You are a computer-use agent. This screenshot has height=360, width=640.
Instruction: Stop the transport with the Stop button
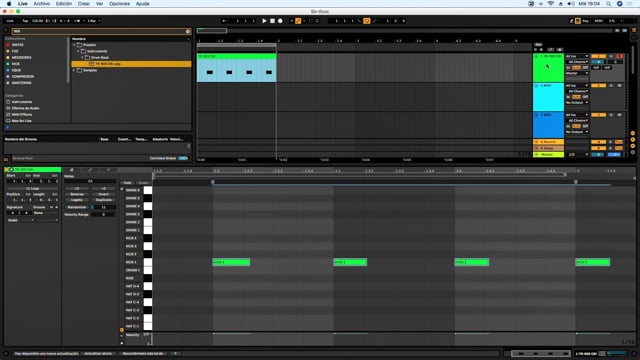point(272,21)
